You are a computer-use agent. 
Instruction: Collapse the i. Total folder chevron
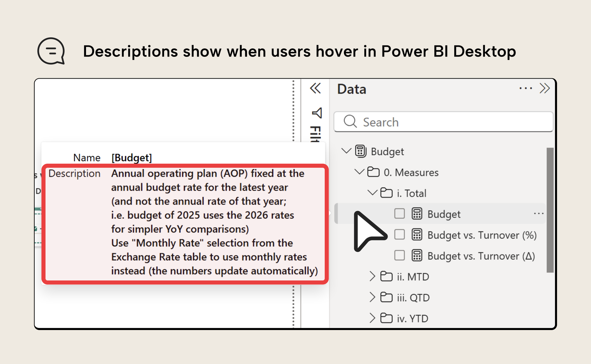click(372, 192)
